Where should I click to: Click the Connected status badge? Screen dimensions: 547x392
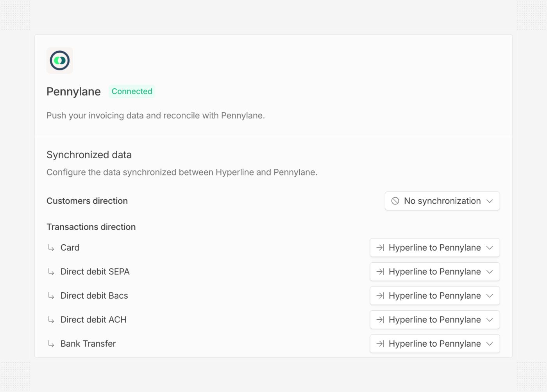point(132,91)
